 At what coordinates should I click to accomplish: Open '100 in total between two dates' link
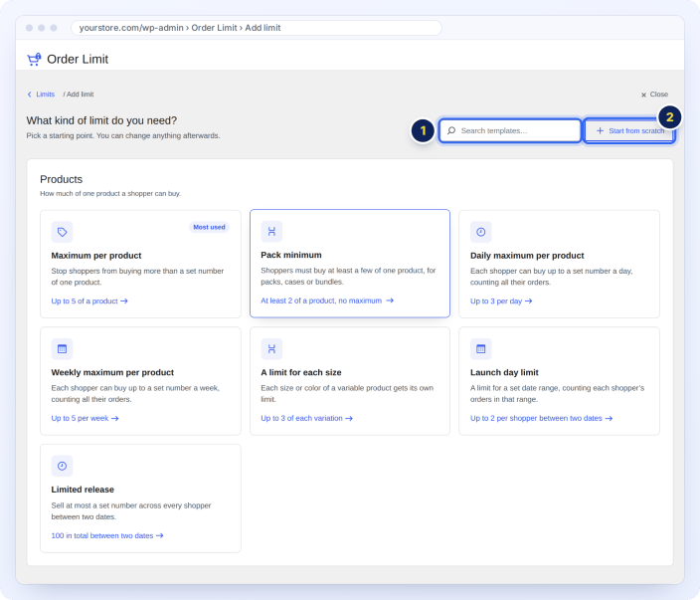[x=107, y=535]
